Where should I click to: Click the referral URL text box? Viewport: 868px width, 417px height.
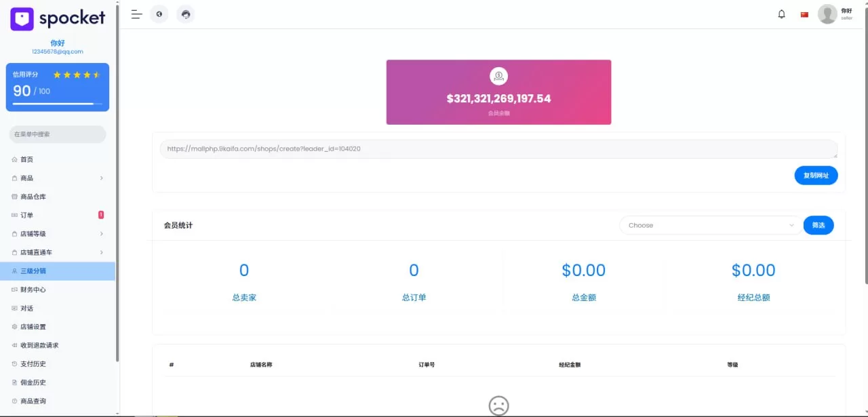point(498,149)
